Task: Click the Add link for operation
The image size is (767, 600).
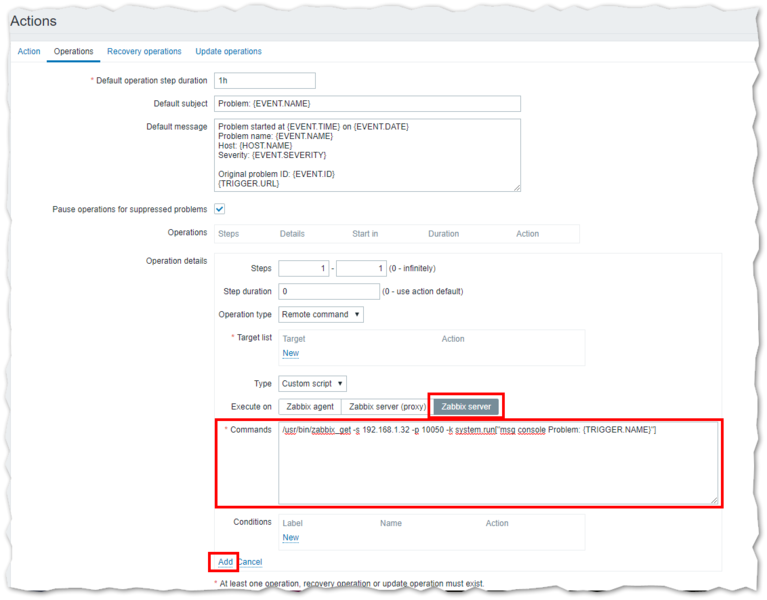Action: (225, 562)
